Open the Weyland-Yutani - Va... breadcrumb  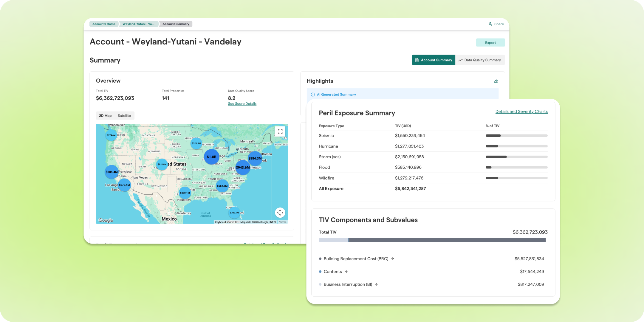[x=138, y=24]
